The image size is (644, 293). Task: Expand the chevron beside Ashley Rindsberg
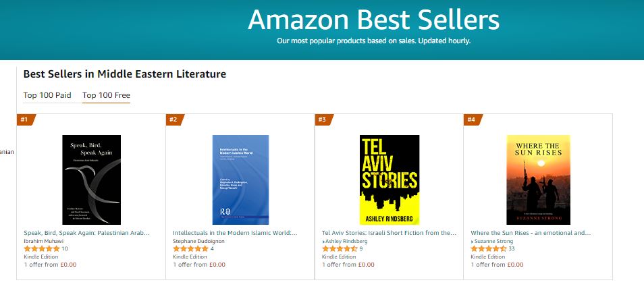323,241
